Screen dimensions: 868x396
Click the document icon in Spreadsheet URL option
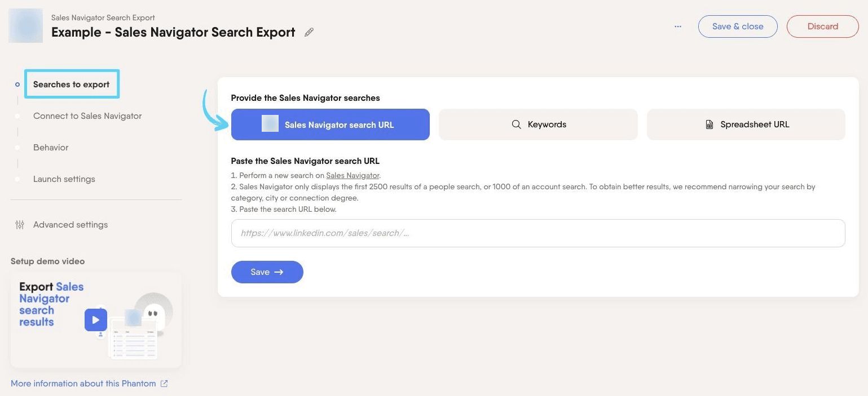tap(710, 124)
